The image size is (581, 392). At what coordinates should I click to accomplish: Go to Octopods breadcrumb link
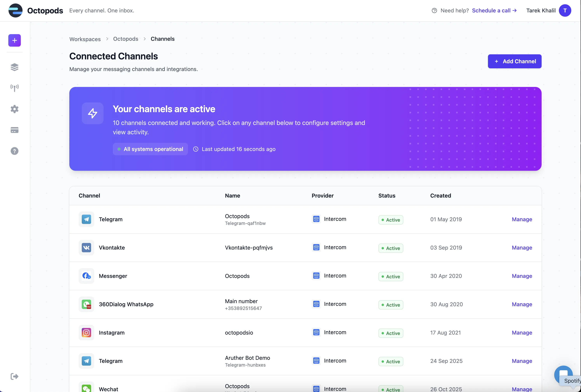[x=125, y=39]
